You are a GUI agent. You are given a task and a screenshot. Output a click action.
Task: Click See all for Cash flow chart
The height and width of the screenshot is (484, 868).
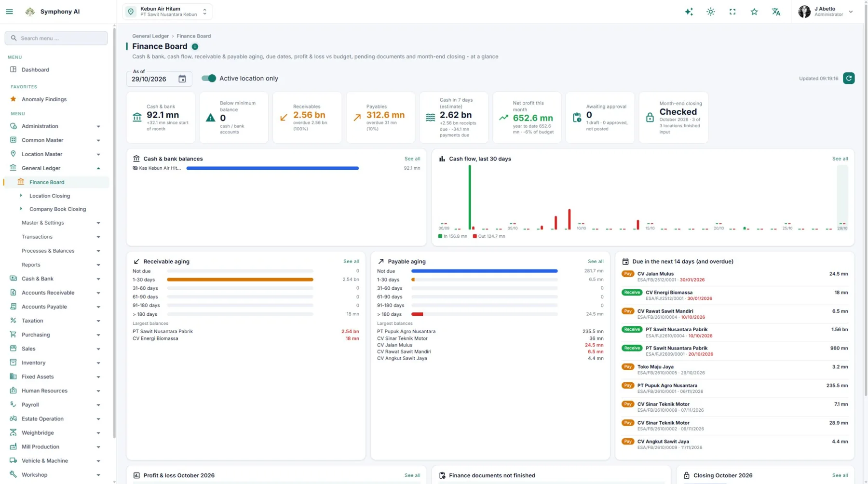coord(840,159)
